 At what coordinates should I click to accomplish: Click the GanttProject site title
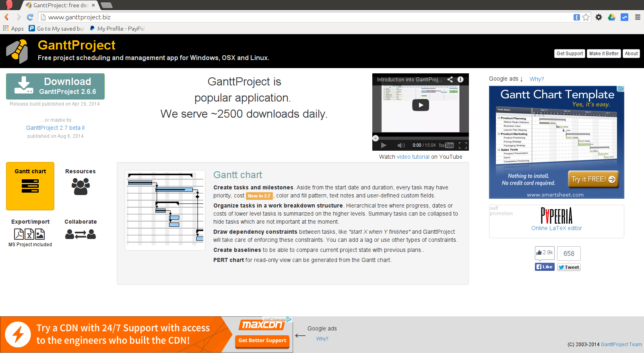pyautogui.click(x=76, y=45)
